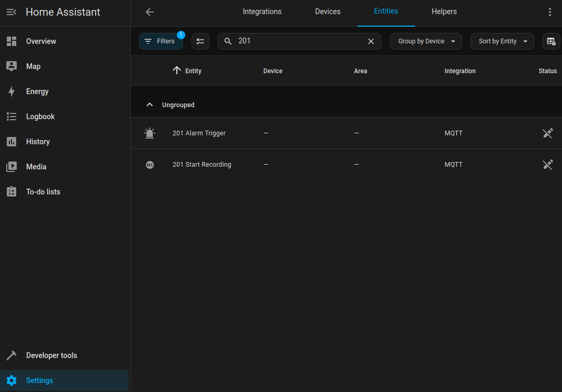Open the Energy dashboard

click(x=64, y=91)
